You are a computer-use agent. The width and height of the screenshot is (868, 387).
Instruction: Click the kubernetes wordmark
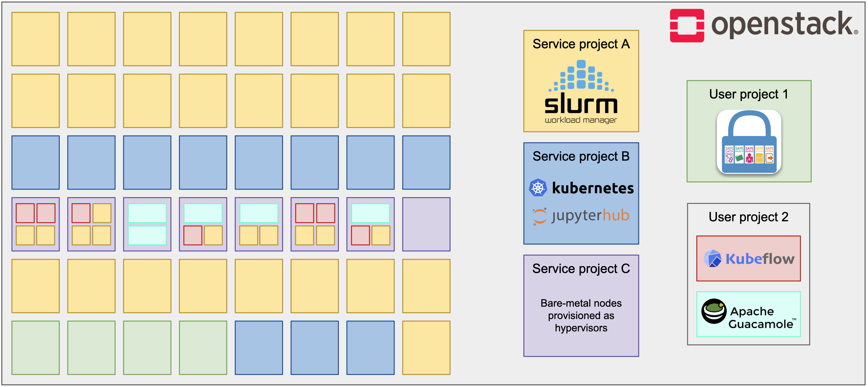pyautogui.click(x=593, y=188)
